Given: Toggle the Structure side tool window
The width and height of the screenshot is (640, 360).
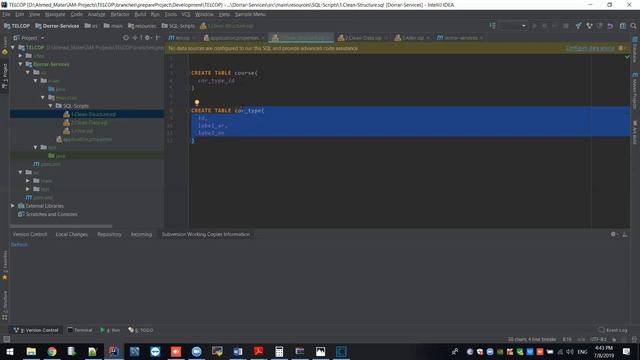Looking at the screenshot, I should pos(5,305).
